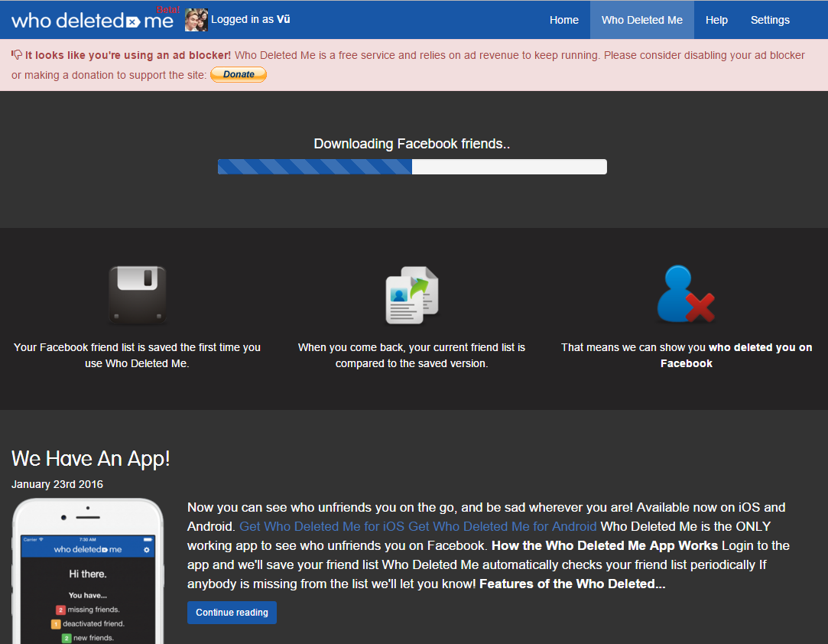Click the green new friends badge
Screen dimensions: 828x644
67,638
